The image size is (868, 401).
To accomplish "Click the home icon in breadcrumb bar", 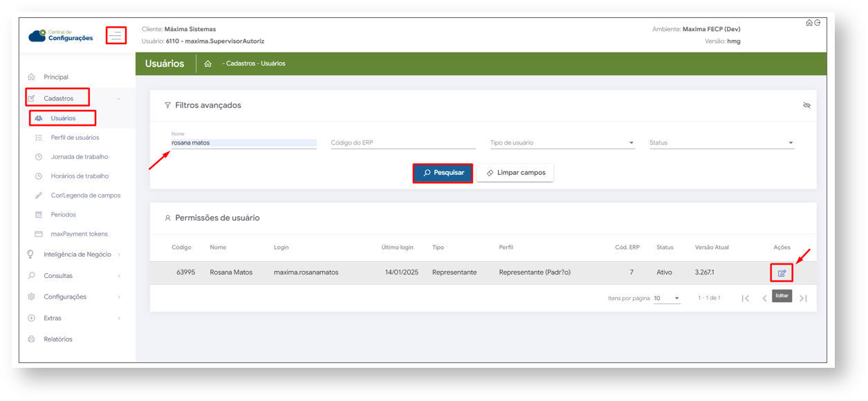I will pyautogui.click(x=207, y=64).
